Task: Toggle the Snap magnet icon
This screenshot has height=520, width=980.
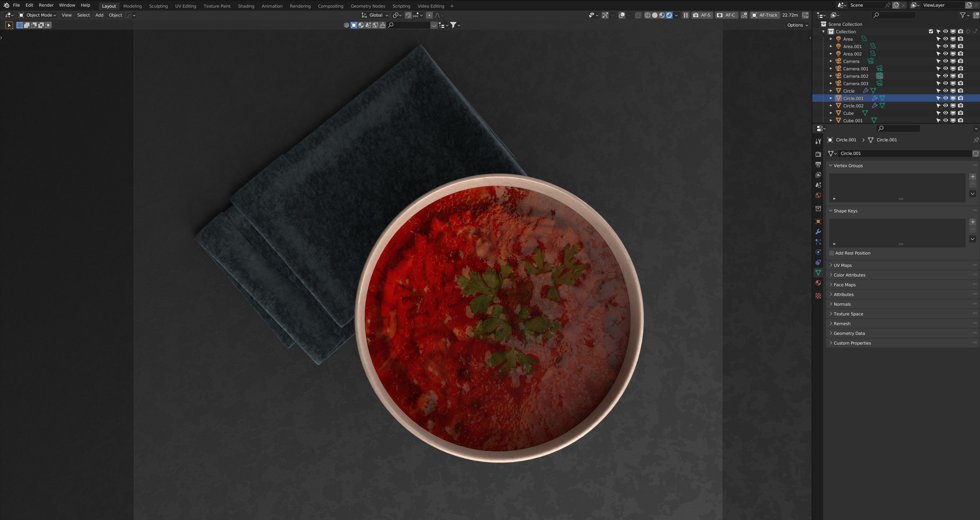Action: (408, 15)
